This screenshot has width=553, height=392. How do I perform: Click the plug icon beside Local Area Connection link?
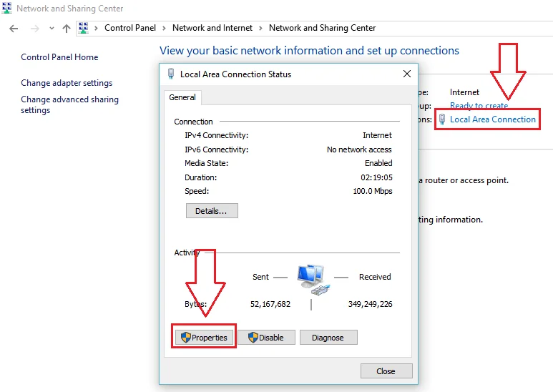(442, 120)
